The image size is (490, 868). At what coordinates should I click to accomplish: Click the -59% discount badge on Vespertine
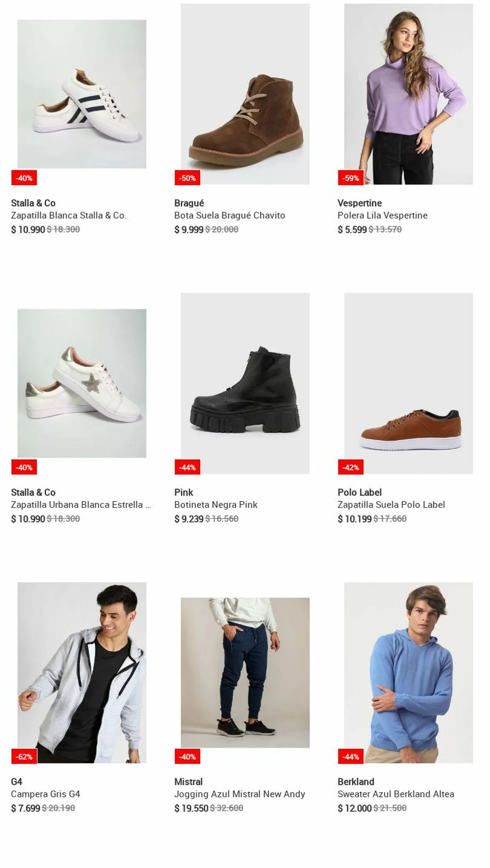350,178
